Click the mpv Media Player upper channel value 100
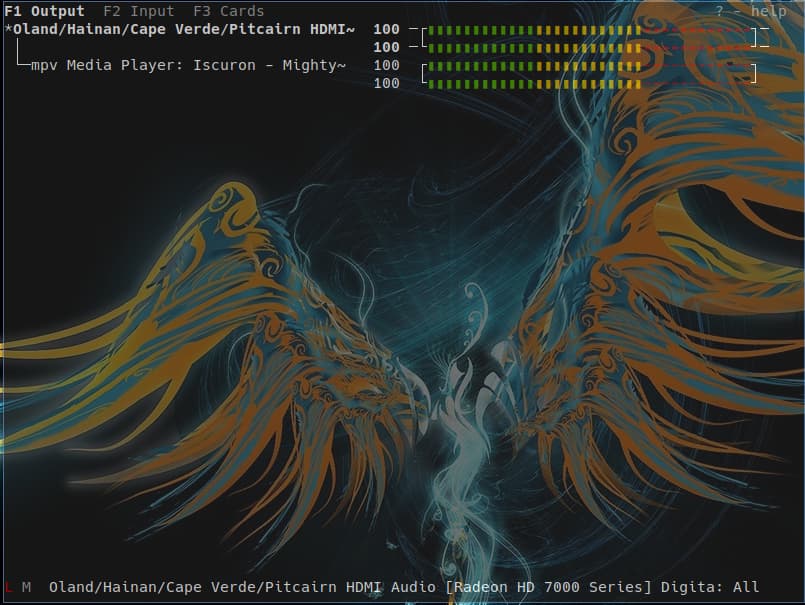805x605 pixels. (x=387, y=65)
